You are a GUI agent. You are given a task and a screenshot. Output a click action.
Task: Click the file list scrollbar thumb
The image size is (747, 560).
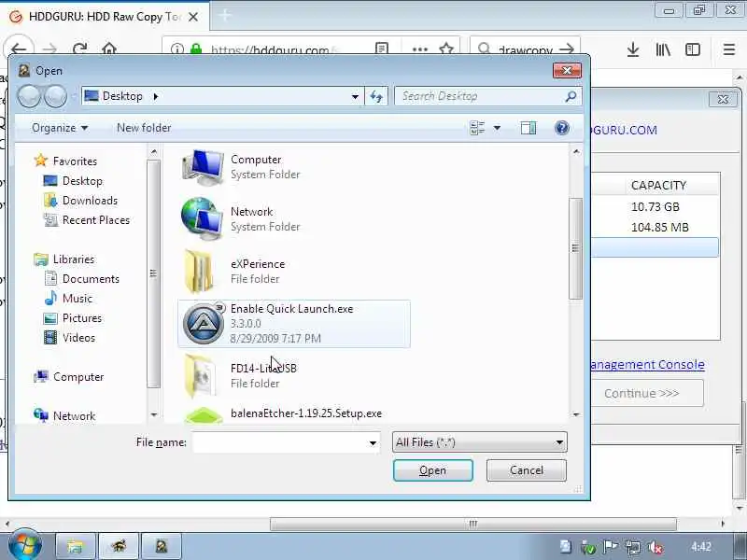point(575,248)
